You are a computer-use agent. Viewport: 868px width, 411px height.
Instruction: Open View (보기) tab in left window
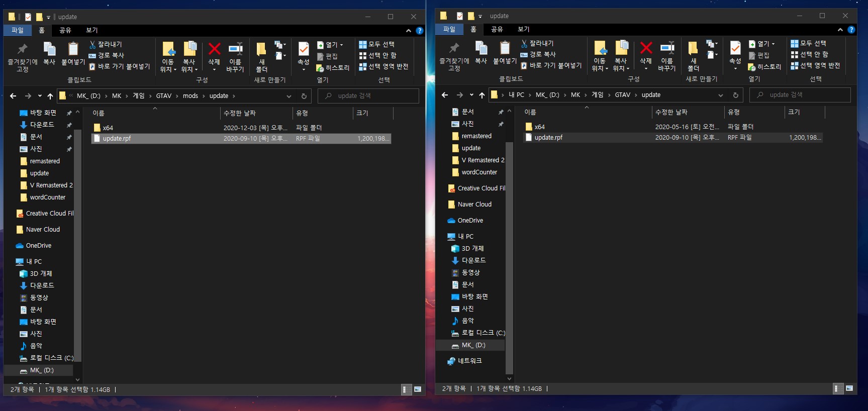click(x=92, y=30)
